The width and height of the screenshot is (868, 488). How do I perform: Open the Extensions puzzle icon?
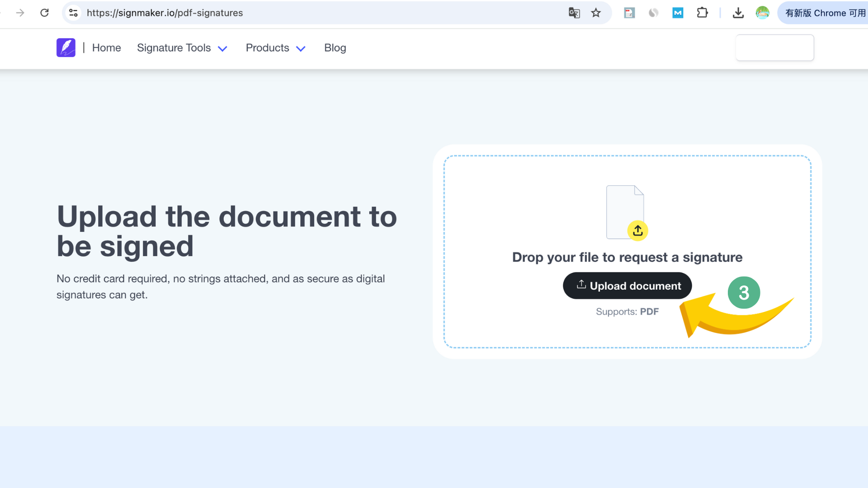702,13
